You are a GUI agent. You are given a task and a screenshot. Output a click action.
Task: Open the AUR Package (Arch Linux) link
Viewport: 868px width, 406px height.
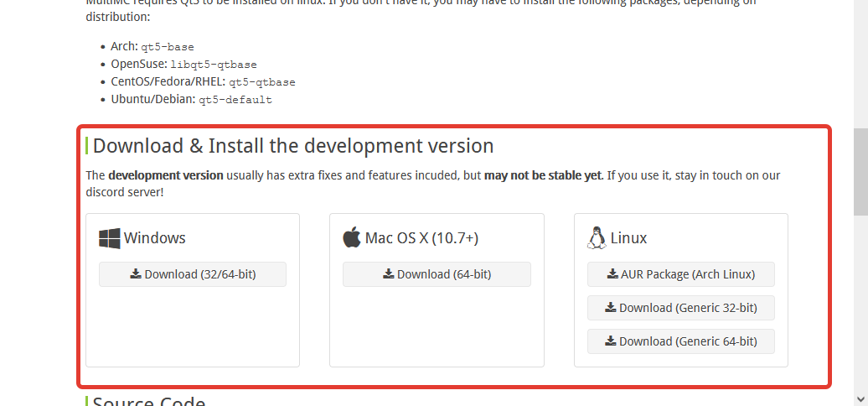681,274
